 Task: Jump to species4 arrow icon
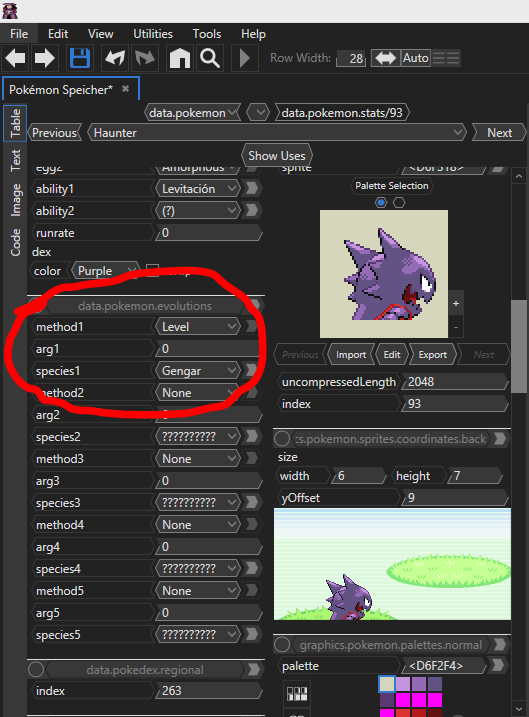tap(252, 568)
